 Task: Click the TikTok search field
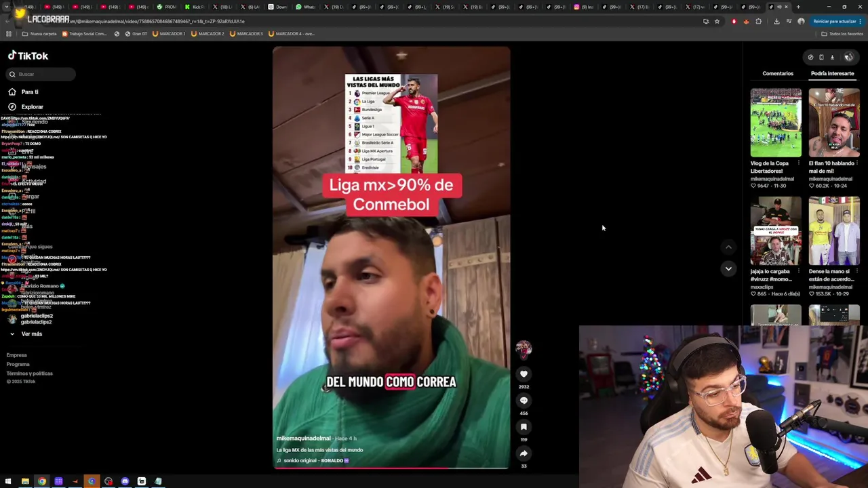41,74
